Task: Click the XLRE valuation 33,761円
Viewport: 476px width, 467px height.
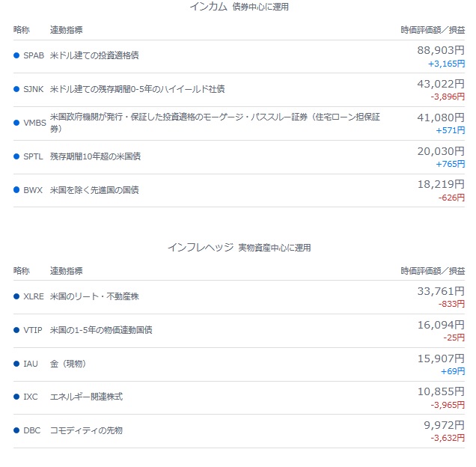Action: point(441,291)
